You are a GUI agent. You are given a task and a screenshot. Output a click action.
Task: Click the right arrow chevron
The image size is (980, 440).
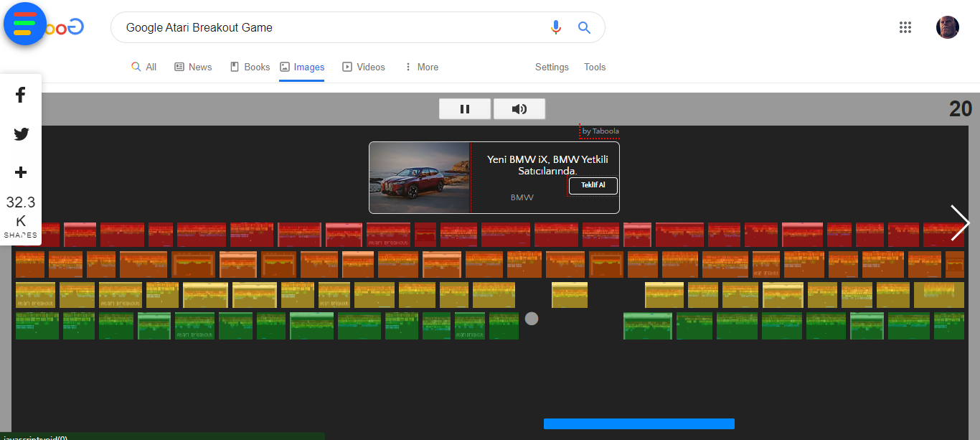(960, 223)
